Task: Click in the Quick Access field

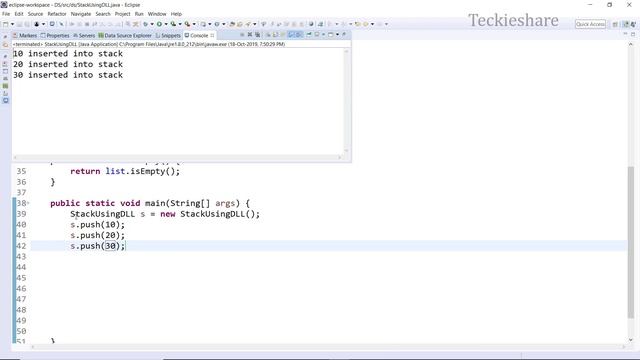Action: (590, 24)
